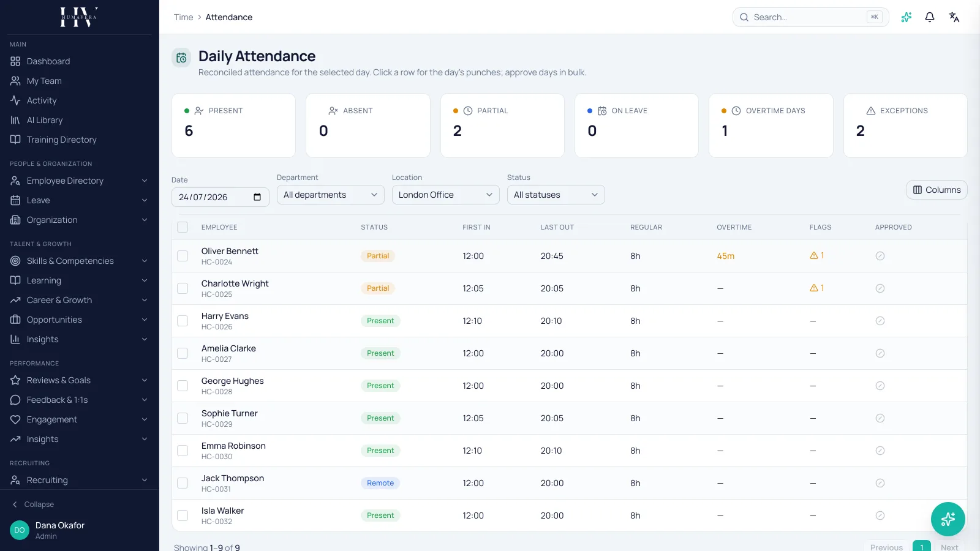The width and height of the screenshot is (980, 551).
Task: Open language translation icon
Action: pyautogui.click(x=954, y=17)
